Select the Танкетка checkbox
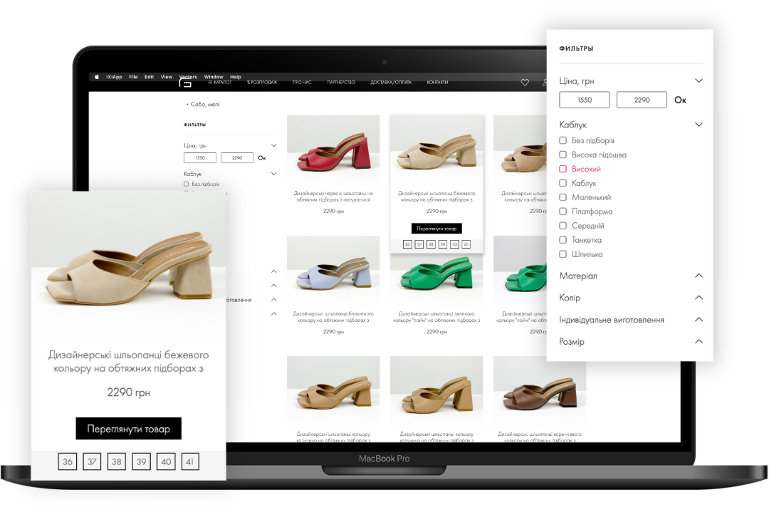Screen dimensions: 769x532 pos(563,241)
